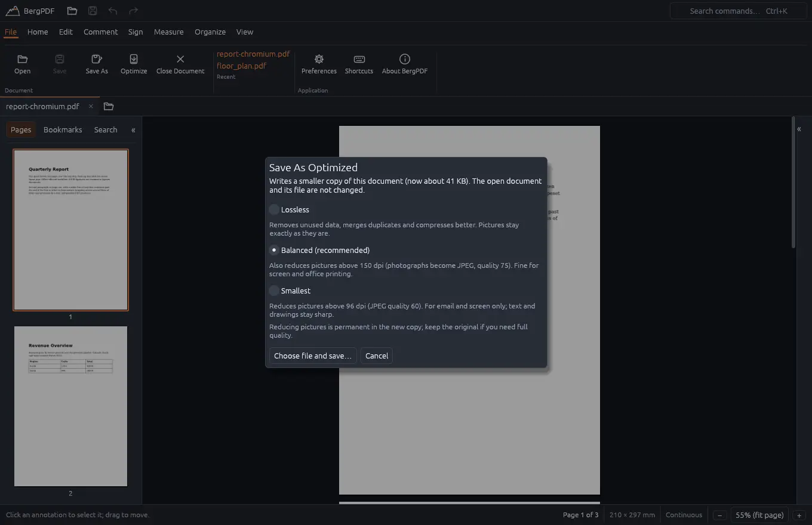Viewport: 812px width, 525px height.
Task: Click the Choose file and save… button
Action: [x=313, y=356]
